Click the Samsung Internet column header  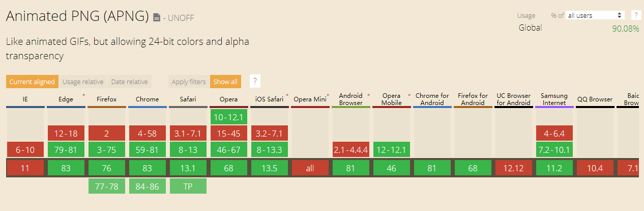click(x=554, y=99)
